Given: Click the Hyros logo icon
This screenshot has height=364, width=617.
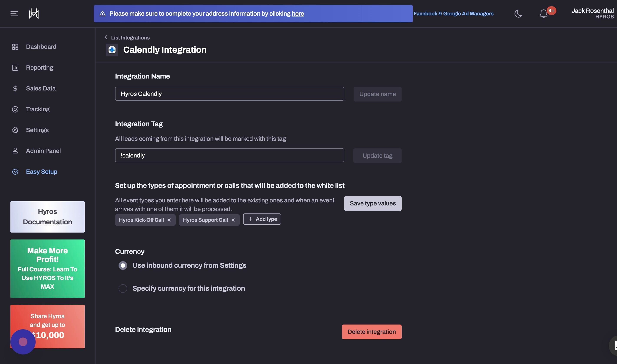Looking at the screenshot, I should point(34,14).
